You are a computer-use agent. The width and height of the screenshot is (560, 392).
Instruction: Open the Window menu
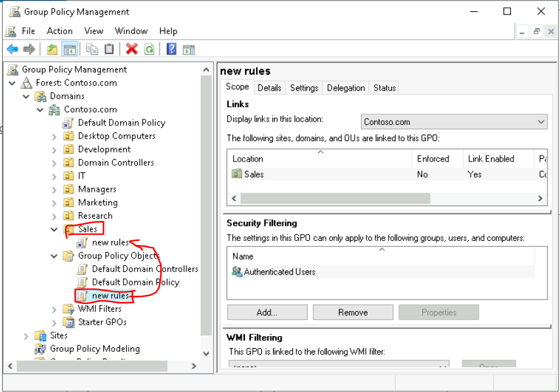coord(131,31)
